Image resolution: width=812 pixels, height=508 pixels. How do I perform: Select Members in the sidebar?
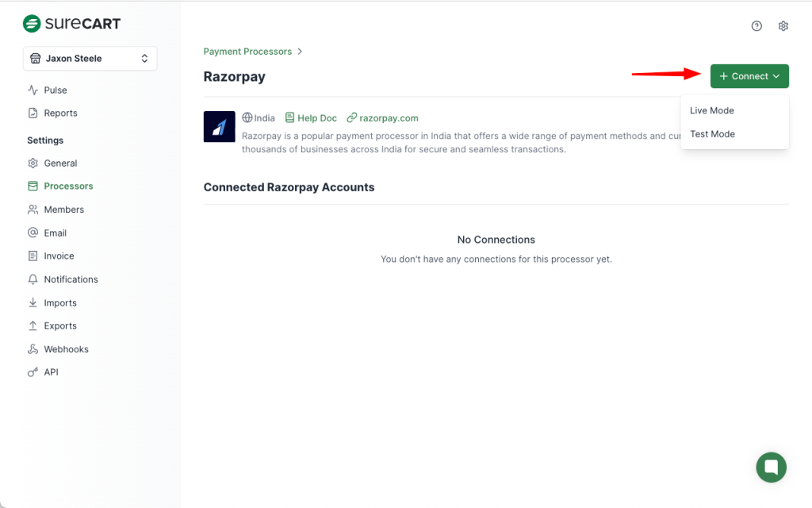click(x=63, y=210)
